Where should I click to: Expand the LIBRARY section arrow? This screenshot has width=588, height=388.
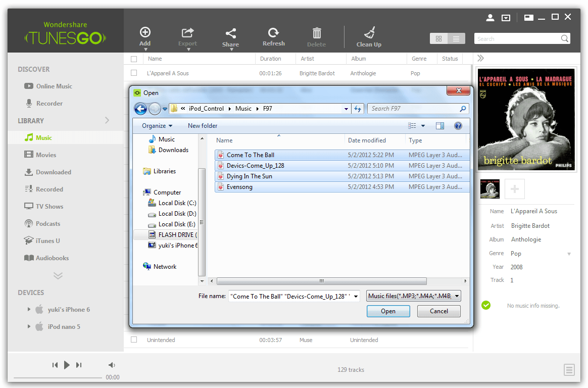tap(107, 120)
